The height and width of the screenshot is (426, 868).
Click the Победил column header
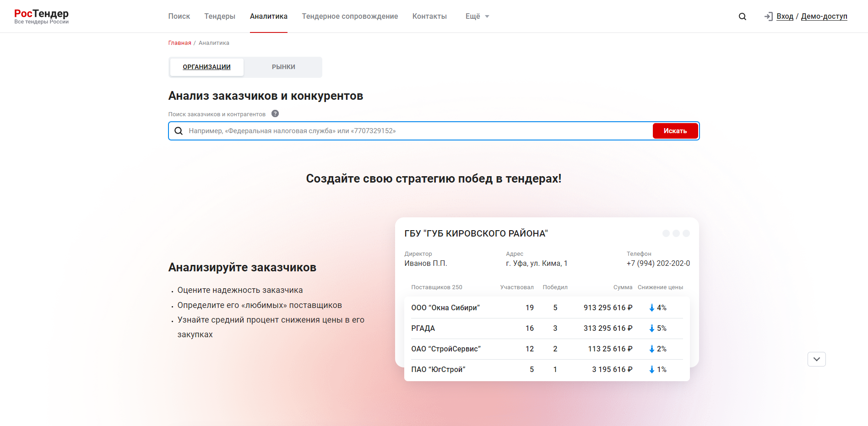pos(555,287)
